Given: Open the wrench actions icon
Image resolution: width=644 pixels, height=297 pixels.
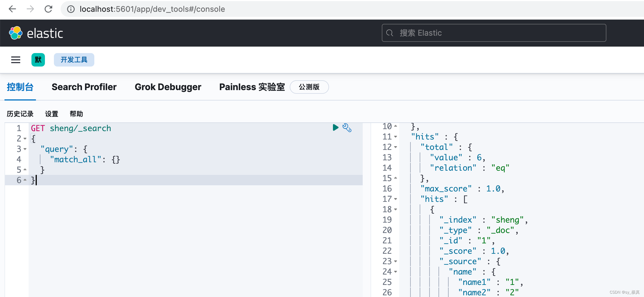Looking at the screenshot, I should [x=347, y=128].
